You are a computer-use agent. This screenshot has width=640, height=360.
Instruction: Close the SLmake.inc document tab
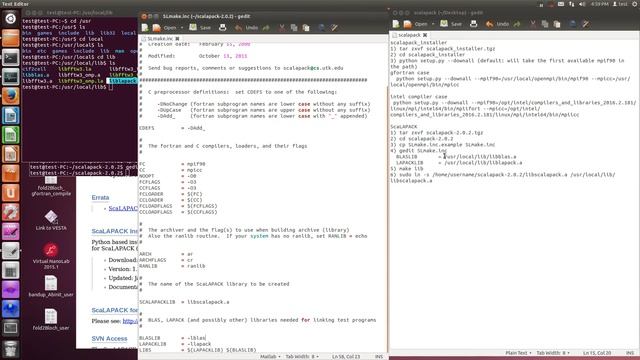pos(178,38)
